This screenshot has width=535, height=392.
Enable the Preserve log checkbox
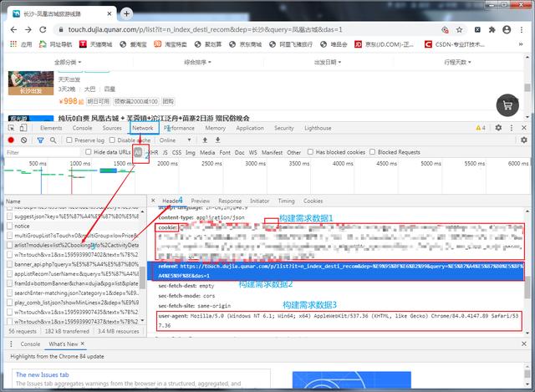coord(69,140)
